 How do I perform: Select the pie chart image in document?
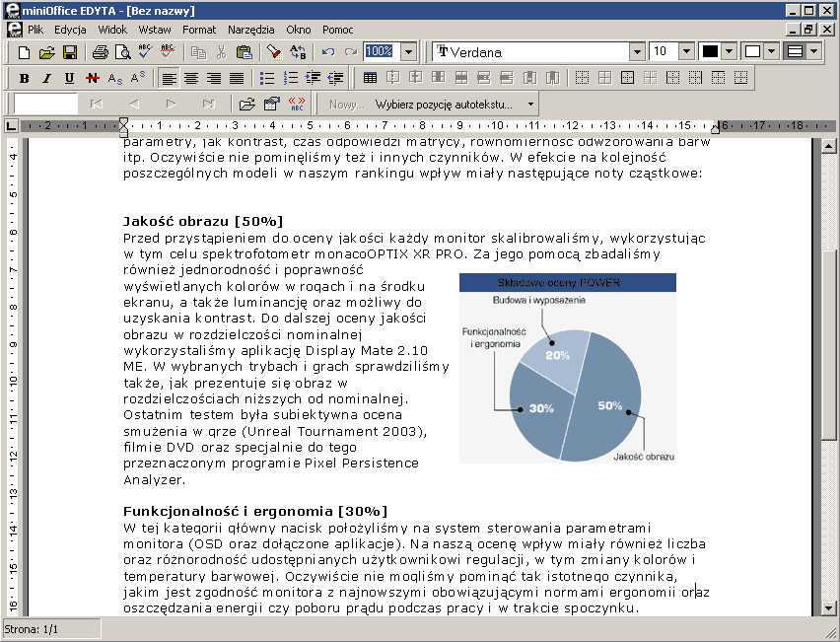568,368
